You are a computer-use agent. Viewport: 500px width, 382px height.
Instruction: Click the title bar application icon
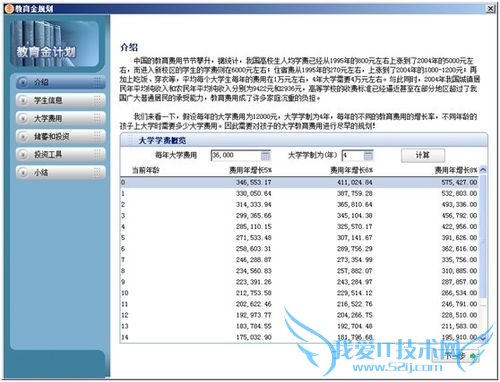click(x=9, y=9)
